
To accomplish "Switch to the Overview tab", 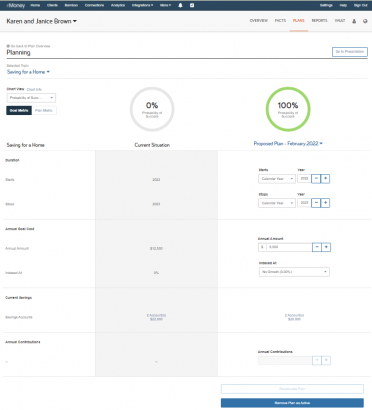I will (259, 21).
